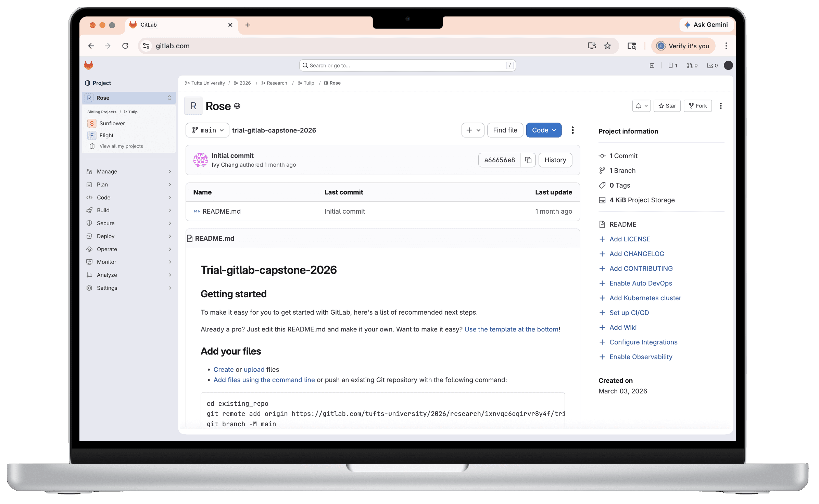The height and width of the screenshot is (504, 819).
Task: Click the user avatar in top bar
Action: 728,65
